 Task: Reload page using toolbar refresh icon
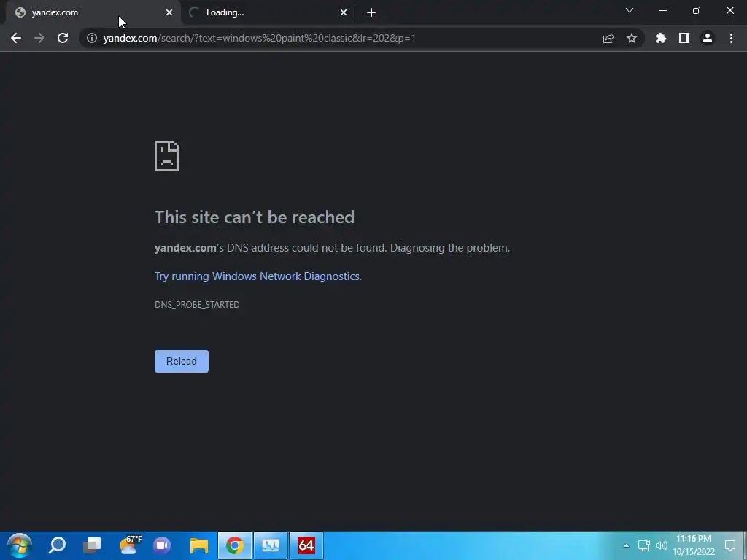coord(63,38)
